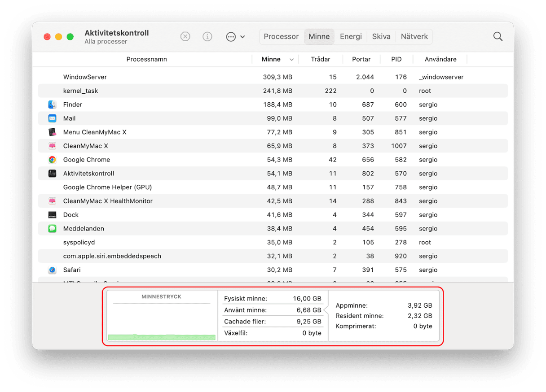The image size is (546, 392).
Task: Click the Aktivitetskontroll process icon
Action: tap(52, 174)
